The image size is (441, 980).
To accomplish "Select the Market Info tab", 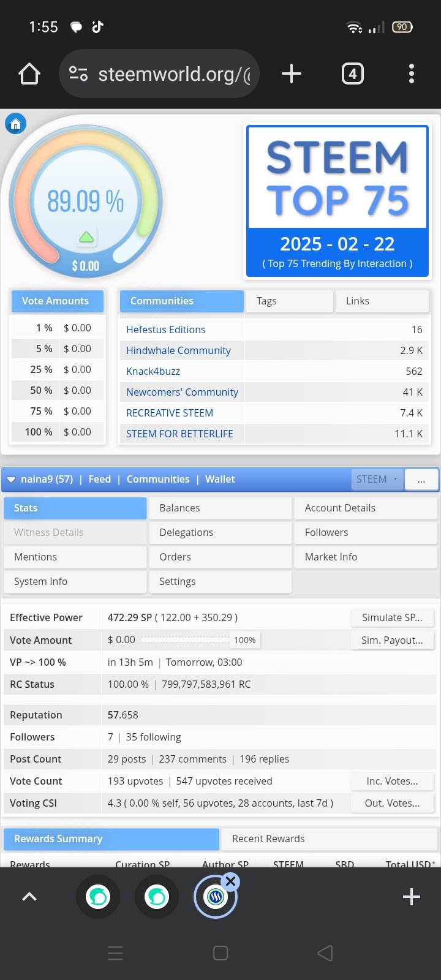I will coord(366,557).
